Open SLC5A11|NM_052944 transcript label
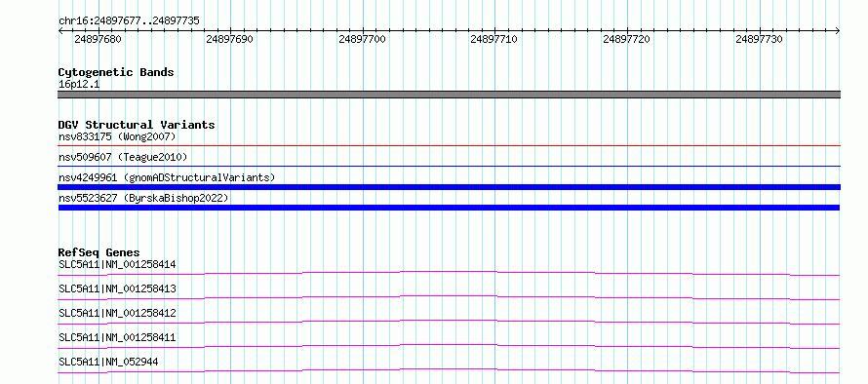Viewport: 868px width, 384px height. coord(108,362)
